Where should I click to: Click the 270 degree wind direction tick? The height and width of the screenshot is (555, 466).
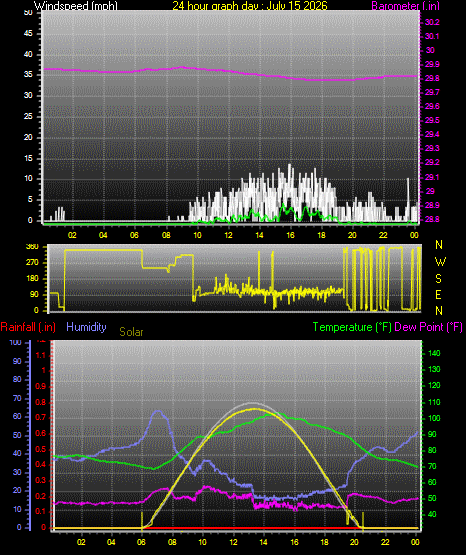click(x=32, y=263)
